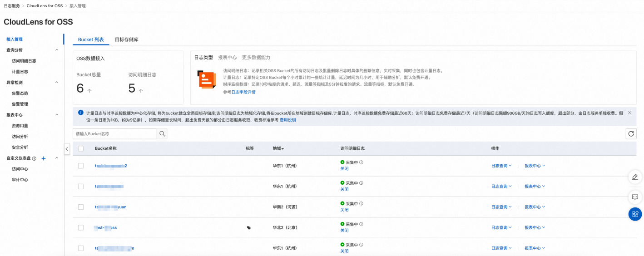This screenshot has height=256, width=644.
Task: Collapse the 报表中心 sidebar group chevron
Action: pos(57,115)
